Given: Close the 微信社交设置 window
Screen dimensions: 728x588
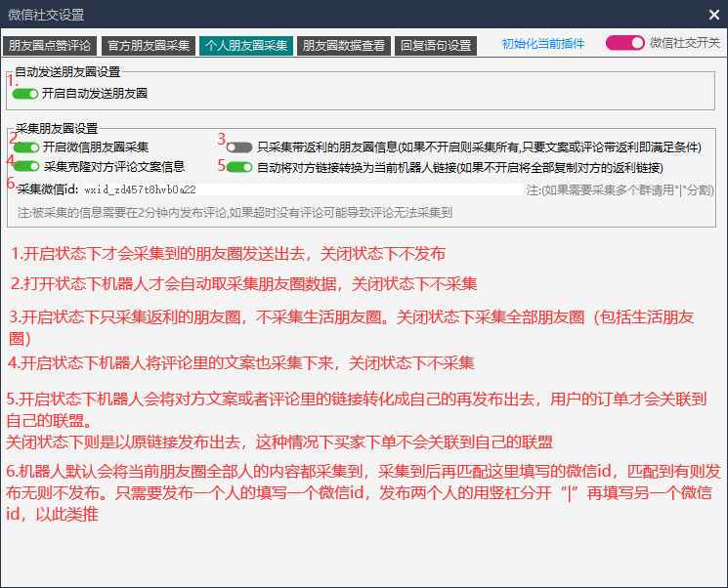Looking at the screenshot, I should [x=713, y=15].
